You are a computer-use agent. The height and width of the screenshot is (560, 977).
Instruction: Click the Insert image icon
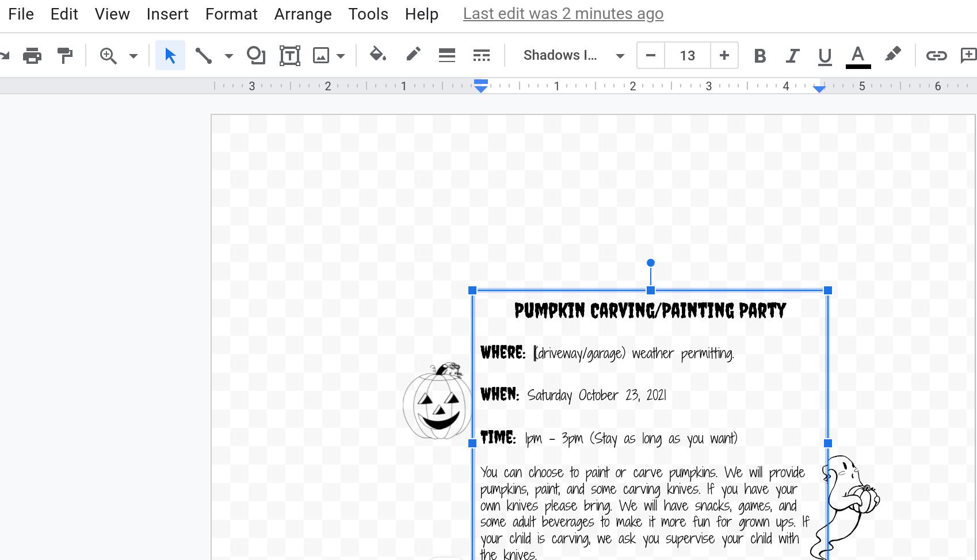click(x=321, y=56)
